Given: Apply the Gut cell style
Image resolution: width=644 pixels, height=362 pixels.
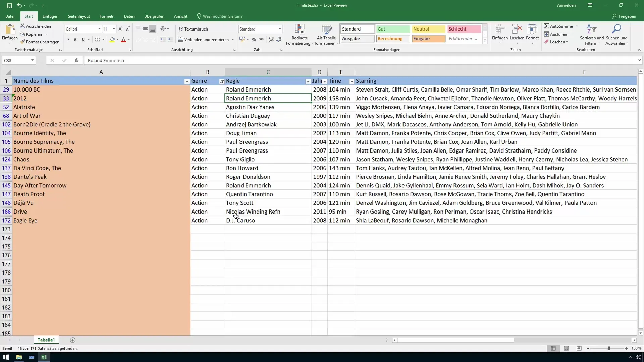Looking at the screenshot, I should (x=393, y=29).
